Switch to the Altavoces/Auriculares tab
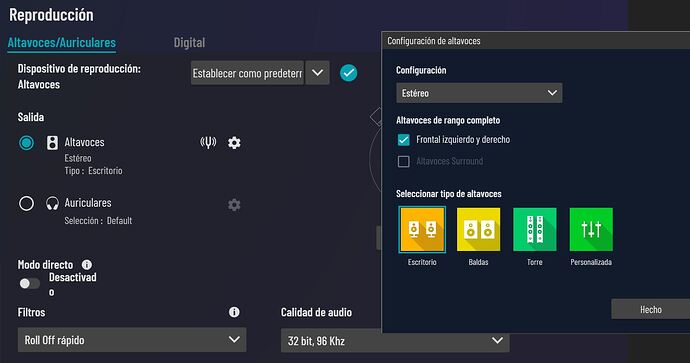Image resolution: width=690 pixels, height=363 pixels. pyautogui.click(x=62, y=43)
